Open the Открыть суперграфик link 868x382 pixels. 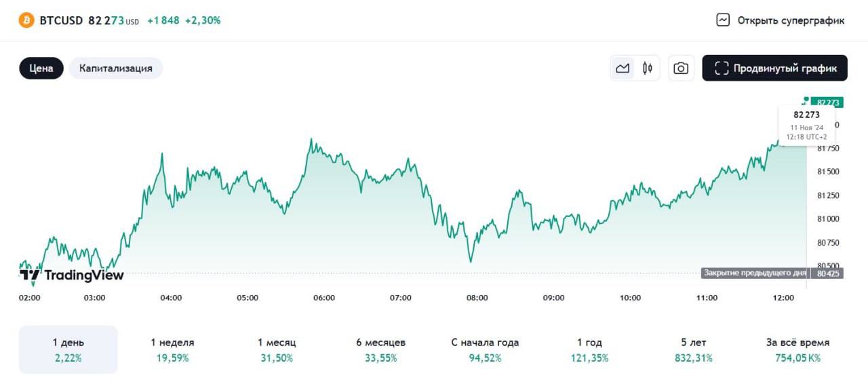(x=791, y=20)
